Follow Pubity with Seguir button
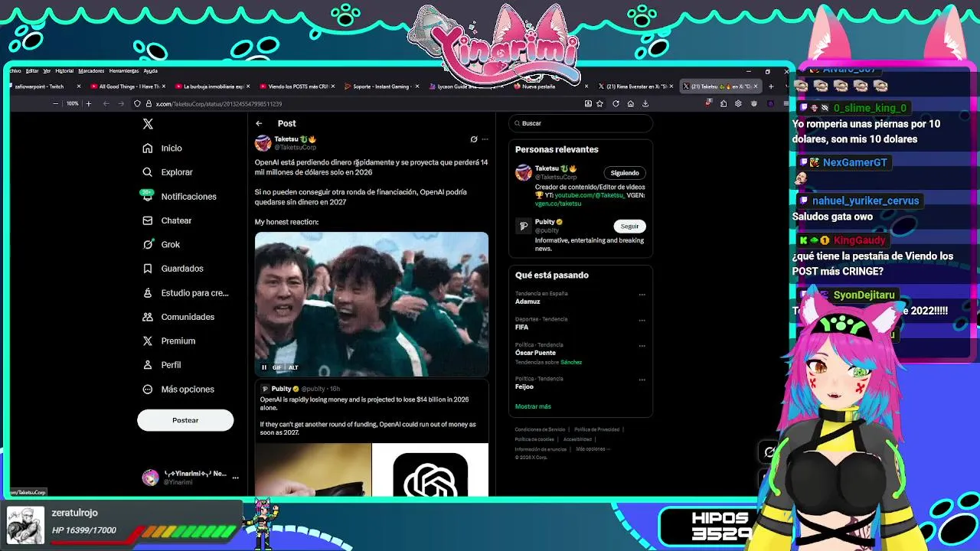 tap(629, 227)
